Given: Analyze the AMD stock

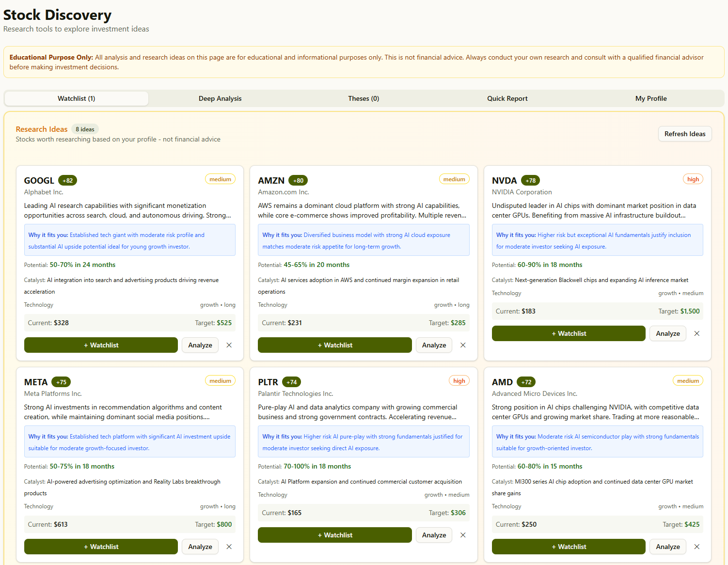Looking at the screenshot, I should pyautogui.click(x=667, y=547).
